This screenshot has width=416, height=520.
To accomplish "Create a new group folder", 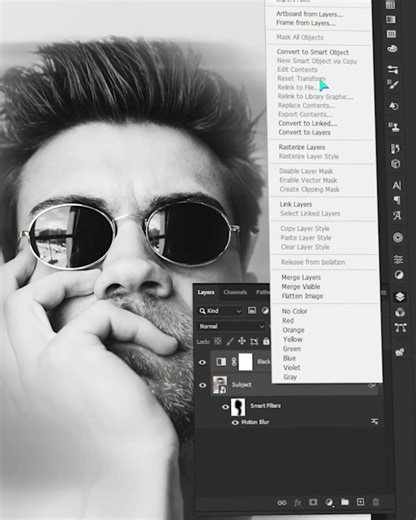I will (345, 502).
